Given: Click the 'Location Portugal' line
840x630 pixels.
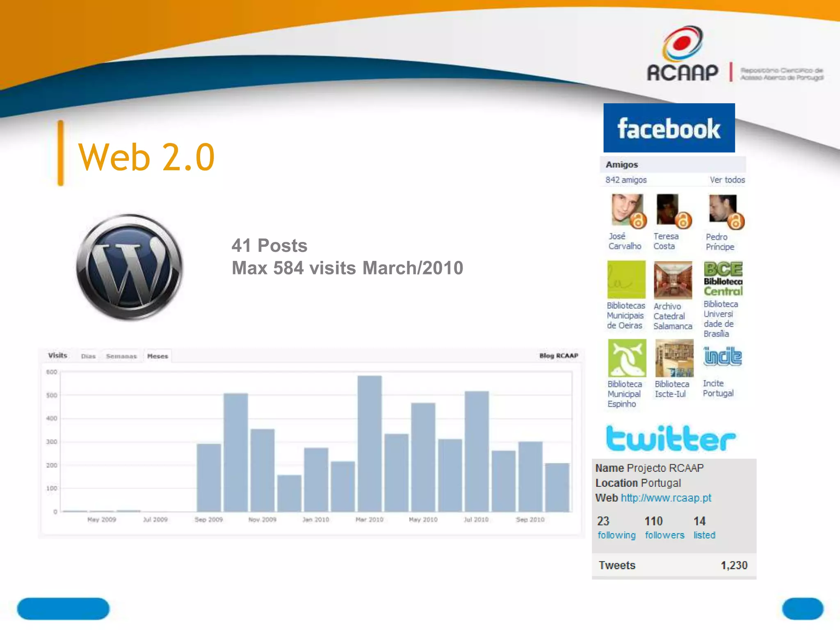Looking at the screenshot, I should tap(638, 483).
